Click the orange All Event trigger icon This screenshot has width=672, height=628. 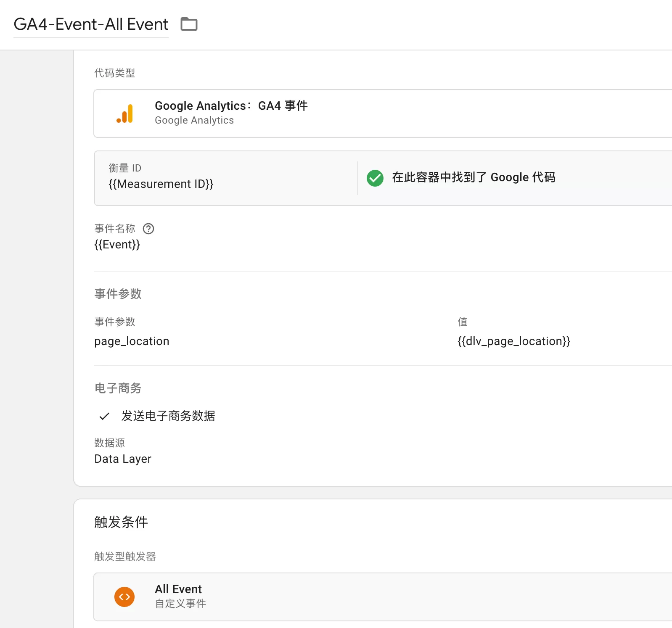[124, 597]
